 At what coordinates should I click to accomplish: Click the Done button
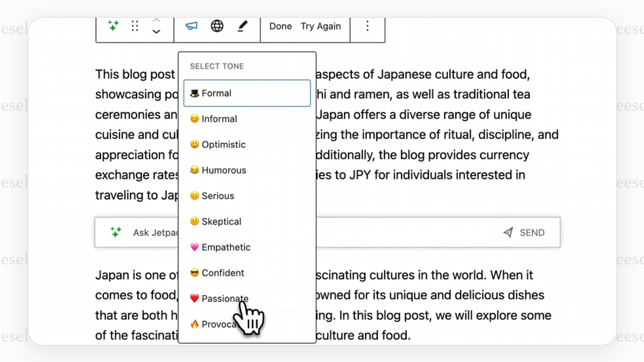pos(280,26)
